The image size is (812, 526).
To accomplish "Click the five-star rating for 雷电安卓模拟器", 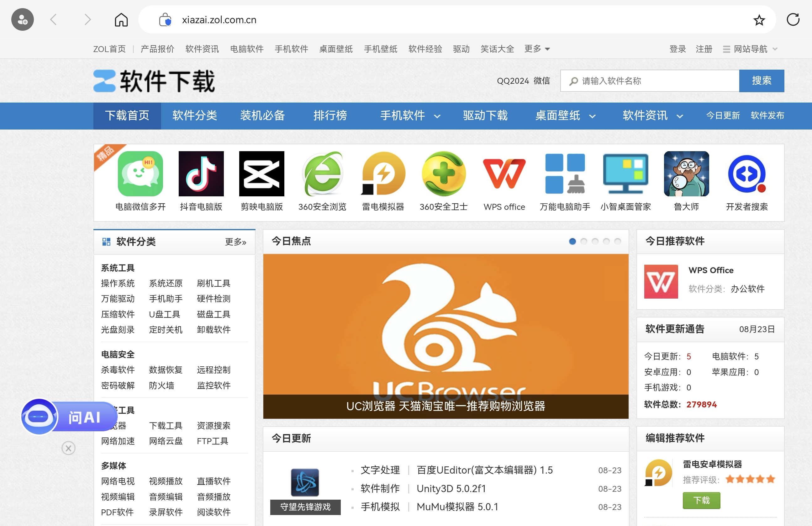I will coord(750,479).
